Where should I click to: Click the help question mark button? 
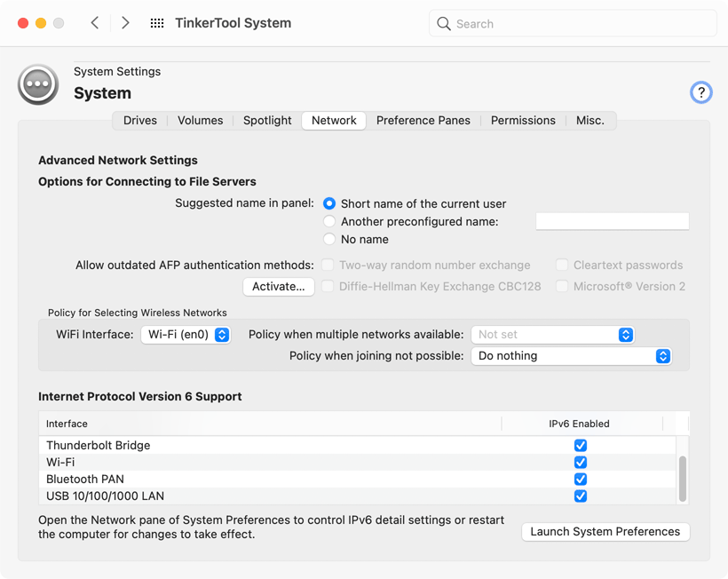pos(700,92)
